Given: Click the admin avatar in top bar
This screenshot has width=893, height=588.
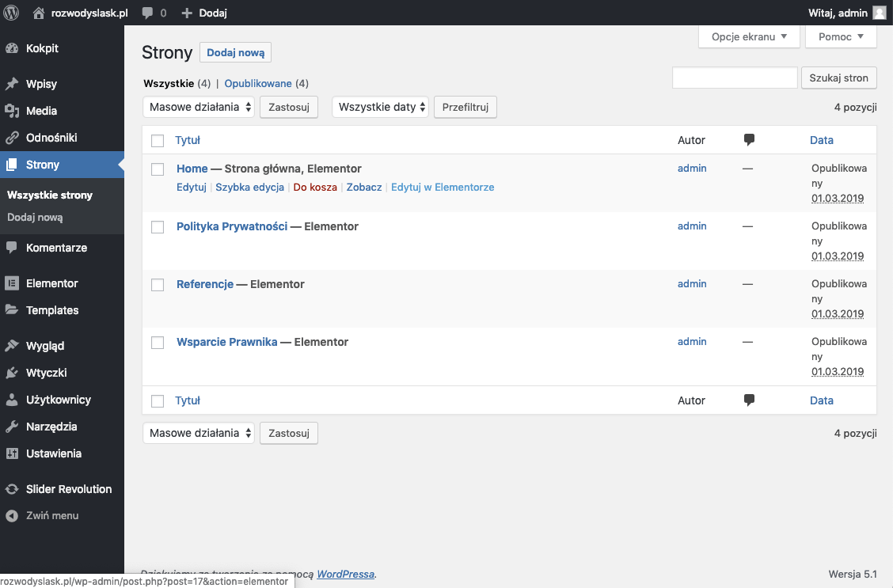Looking at the screenshot, I should [x=879, y=13].
